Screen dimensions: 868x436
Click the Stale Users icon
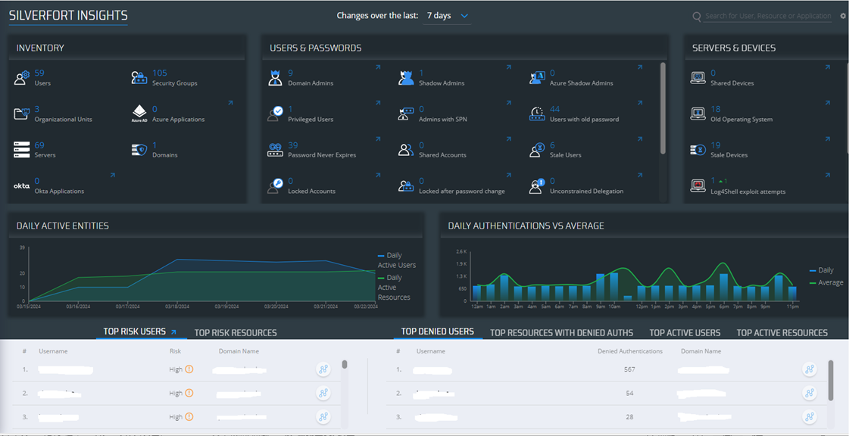point(537,150)
